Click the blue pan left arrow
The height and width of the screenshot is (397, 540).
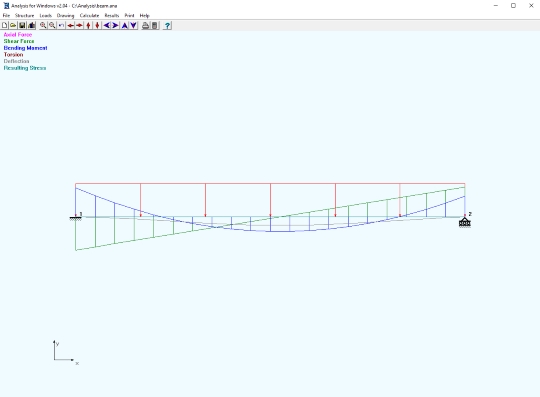pyautogui.click(x=107, y=25)
